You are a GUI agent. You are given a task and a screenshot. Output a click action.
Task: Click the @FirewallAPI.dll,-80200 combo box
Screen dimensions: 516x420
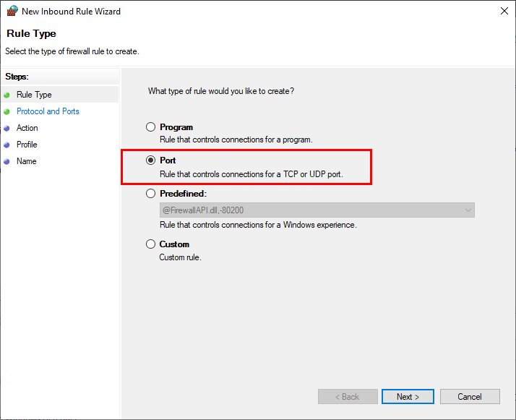click(317, 210)
